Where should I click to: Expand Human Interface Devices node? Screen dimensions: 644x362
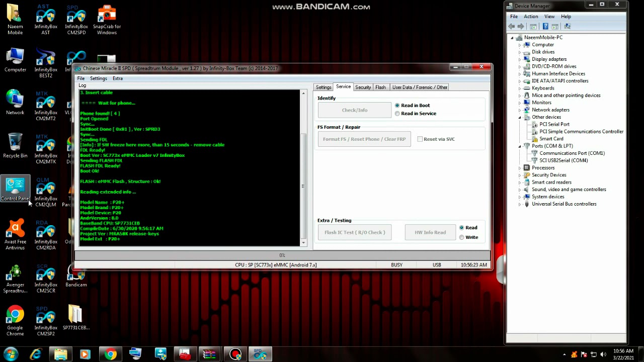(520, 74)
